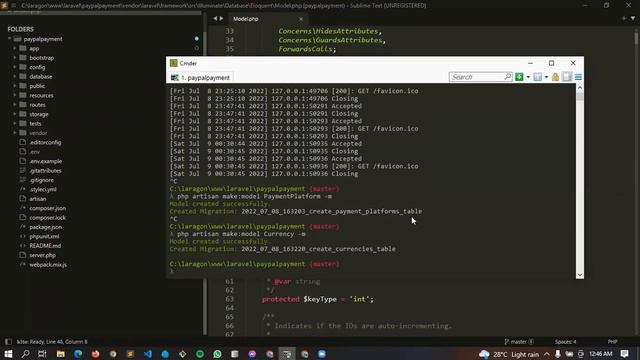Open the artisan file
The height and width of the screenshot is (360, 640).
(38, 199)
